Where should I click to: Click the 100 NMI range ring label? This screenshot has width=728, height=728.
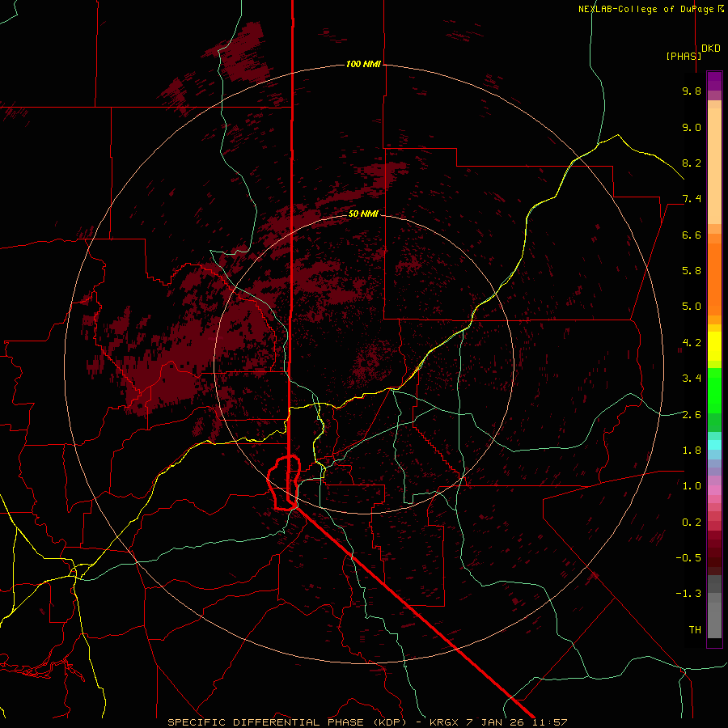363,64
